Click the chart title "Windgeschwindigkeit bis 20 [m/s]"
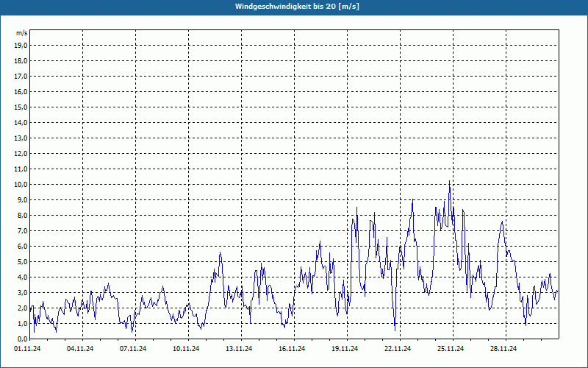Image resolution: width=588 pixels, height=368 pixels. pos(297,7)
